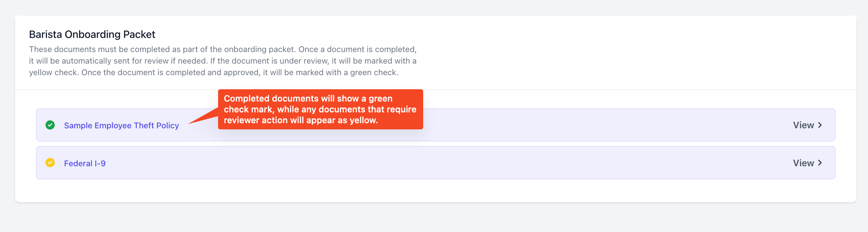Click View for Sample Employee Theft Policy
Viewport: 868px width, 232px height.
point(807,125)
